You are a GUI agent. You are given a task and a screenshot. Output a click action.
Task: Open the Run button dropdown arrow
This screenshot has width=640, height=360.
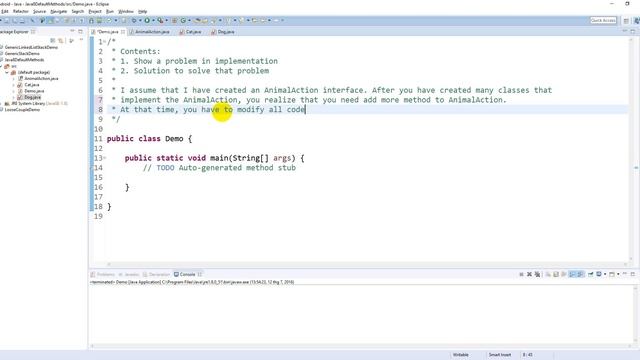(x=153, y=20)
